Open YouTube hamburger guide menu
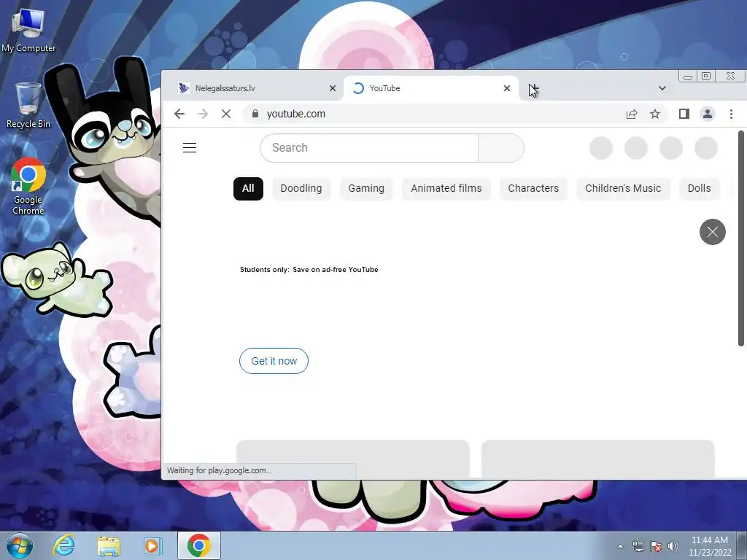The height and width of the screenshot is (560, 747). 190,147
